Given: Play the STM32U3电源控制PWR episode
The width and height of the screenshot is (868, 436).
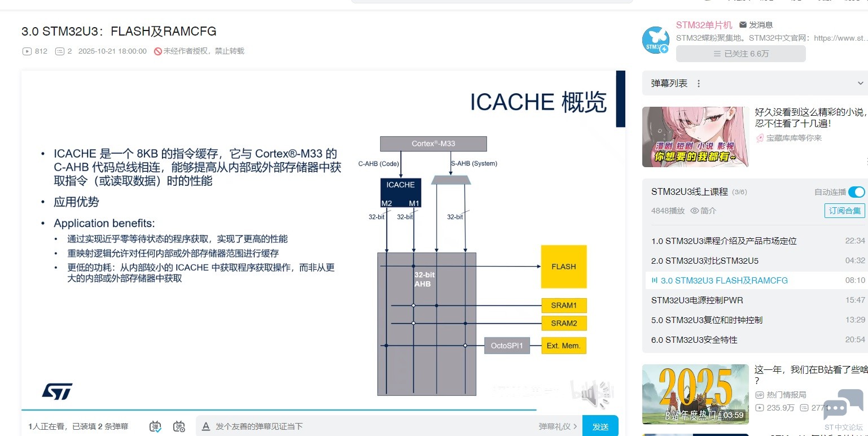Looking at the screenshot, I should coord(758,300).
